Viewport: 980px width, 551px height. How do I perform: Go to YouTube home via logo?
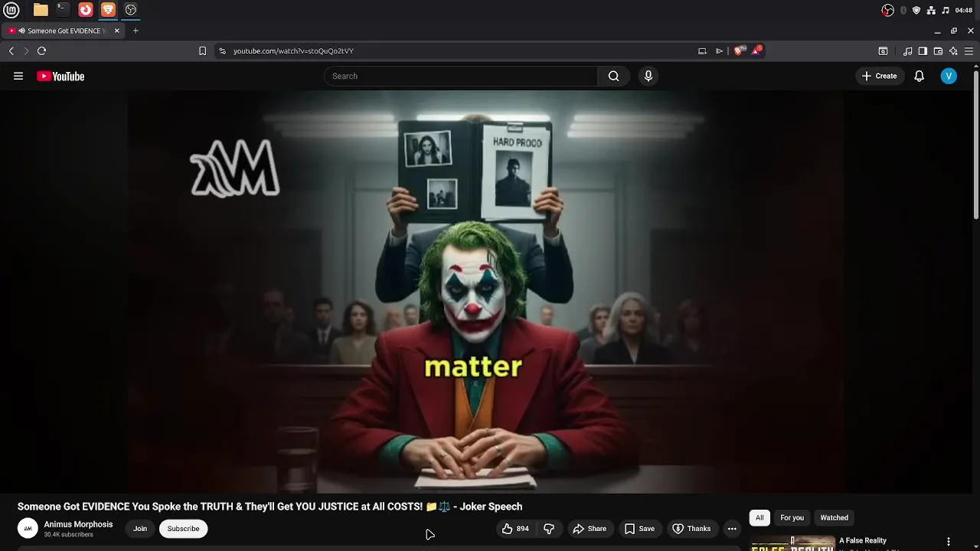tap(60, 76)
